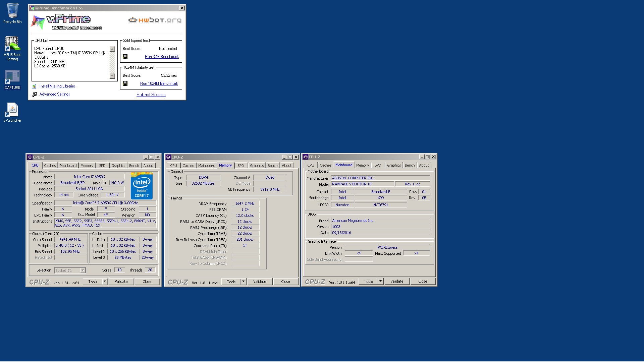Click the wPrime title bar icon
This screenshot has width=644, height=362.
click(x=32, y=8)
